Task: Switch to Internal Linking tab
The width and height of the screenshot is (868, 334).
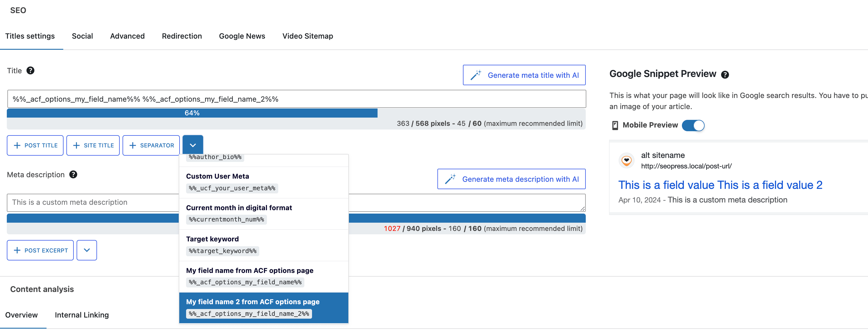Action: coord(82,315)
